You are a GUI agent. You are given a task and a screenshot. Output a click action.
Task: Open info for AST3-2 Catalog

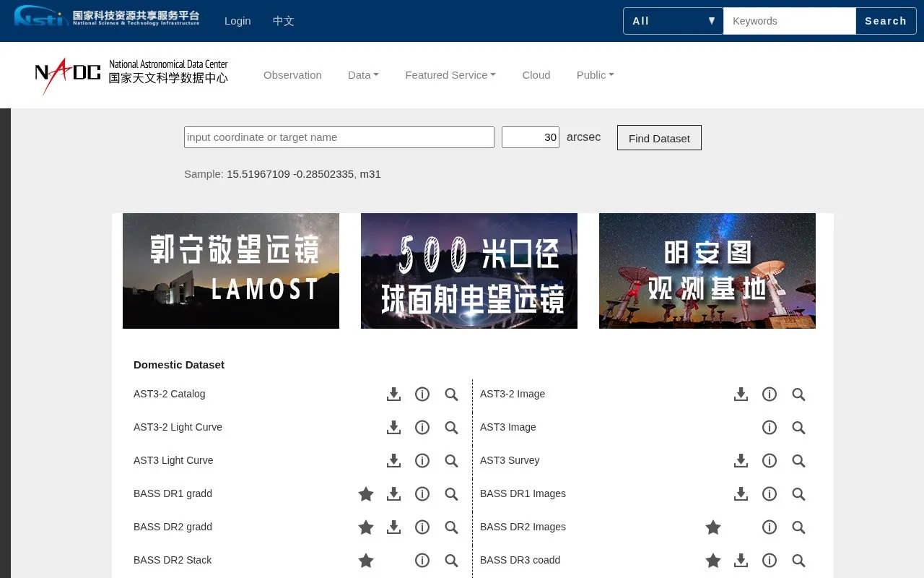pyautogui.click(x=422, y=394)
